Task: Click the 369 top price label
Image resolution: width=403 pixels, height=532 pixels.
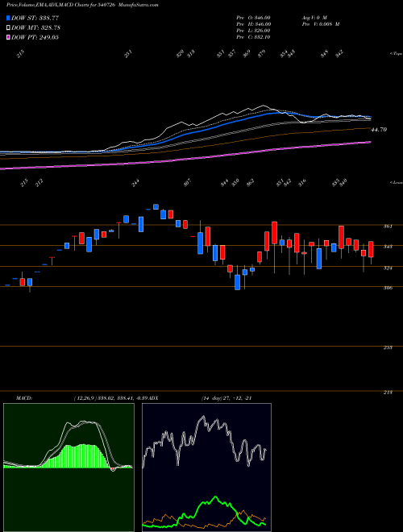Action: [x=247, y=54]
